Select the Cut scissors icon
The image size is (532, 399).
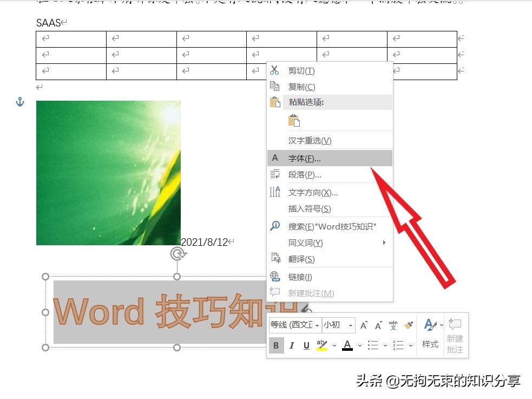pos(275,70)
